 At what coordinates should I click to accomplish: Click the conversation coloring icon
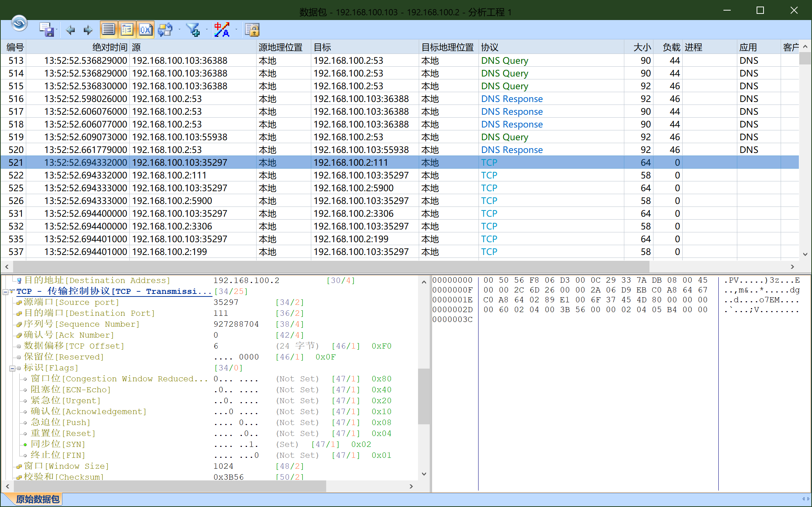165,30
